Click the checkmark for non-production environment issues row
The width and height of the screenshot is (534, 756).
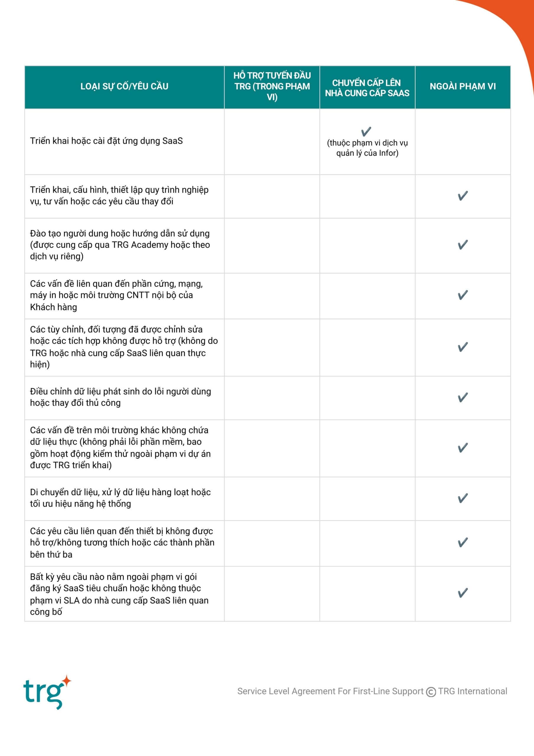click(463, 447)
